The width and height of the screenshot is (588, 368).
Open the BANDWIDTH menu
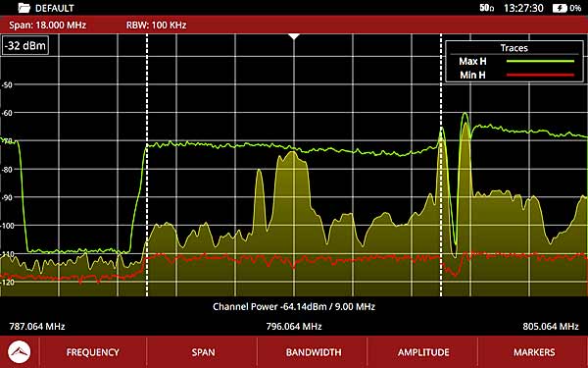pyautogui.click(x=314, y=352)
